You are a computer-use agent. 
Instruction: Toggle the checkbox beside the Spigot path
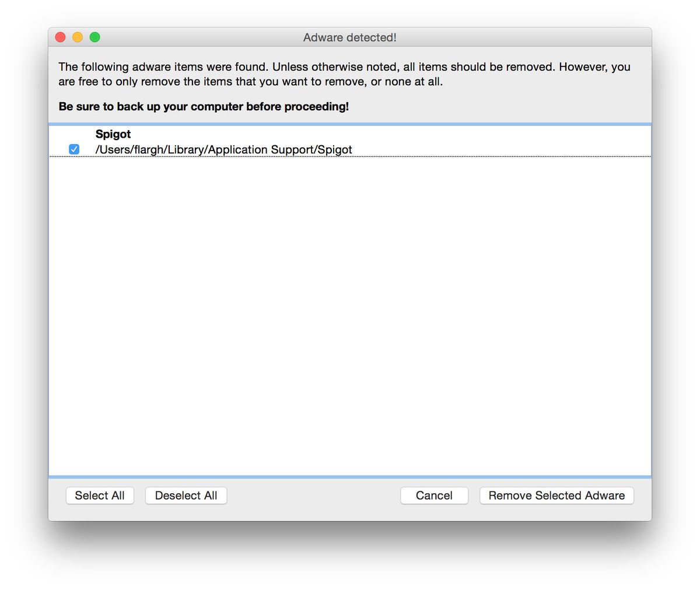click(x=73, y=149)
